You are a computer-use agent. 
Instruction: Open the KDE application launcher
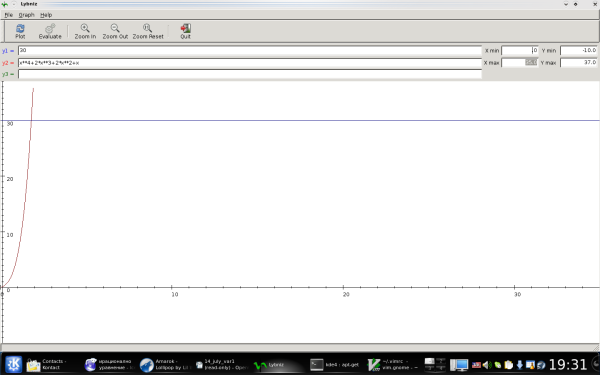(13, 364)
